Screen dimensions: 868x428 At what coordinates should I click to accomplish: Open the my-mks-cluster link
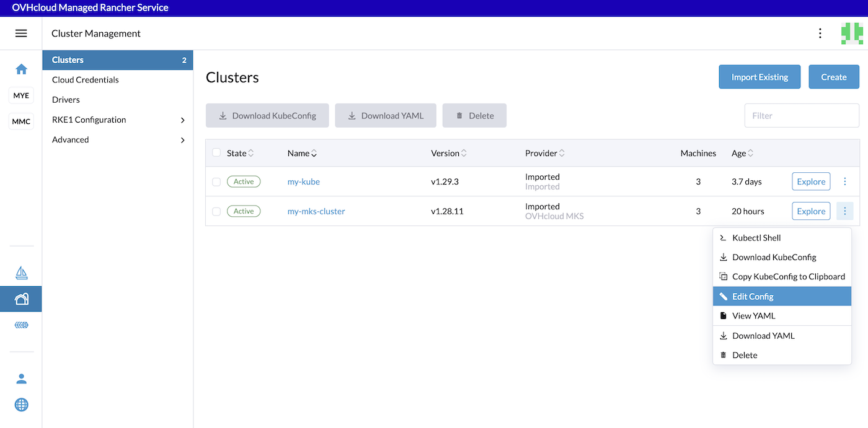click(x=316, y=211)
